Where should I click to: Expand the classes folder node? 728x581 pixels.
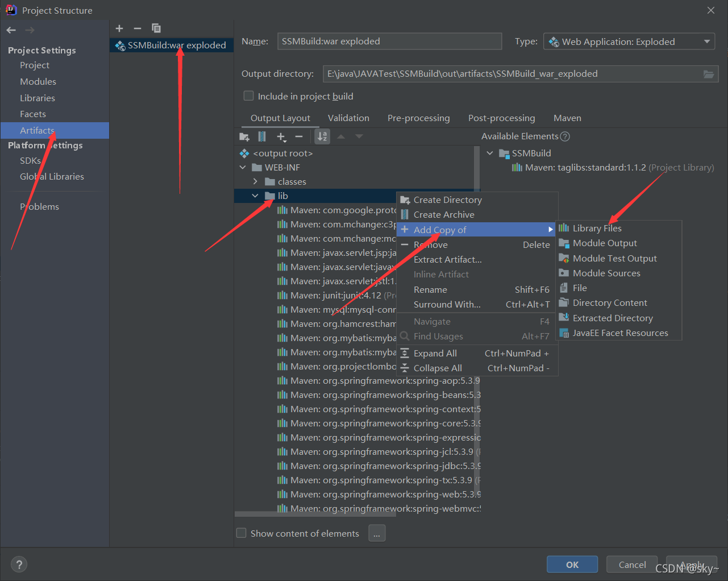pos(255,182)
